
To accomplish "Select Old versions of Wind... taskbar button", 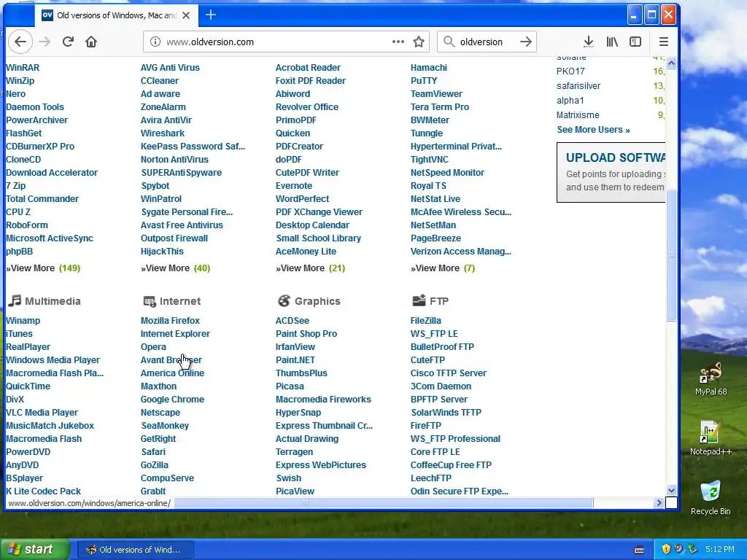I will (135, 550).
